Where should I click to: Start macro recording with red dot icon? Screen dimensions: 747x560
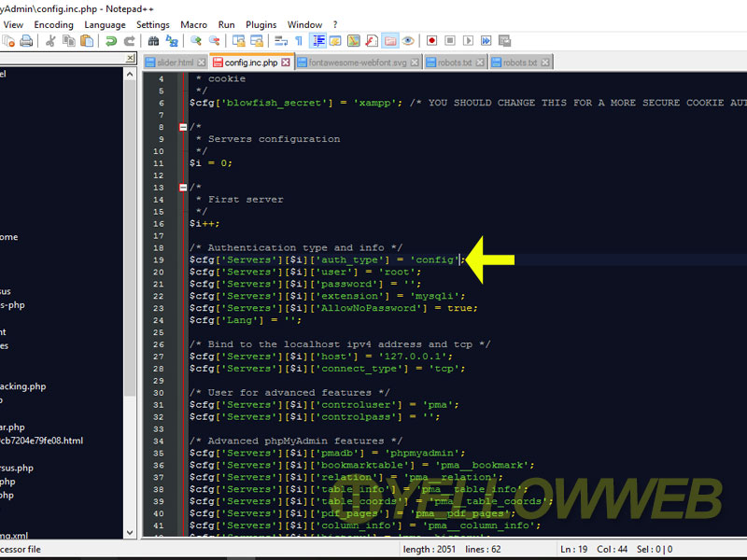[431, 41]
